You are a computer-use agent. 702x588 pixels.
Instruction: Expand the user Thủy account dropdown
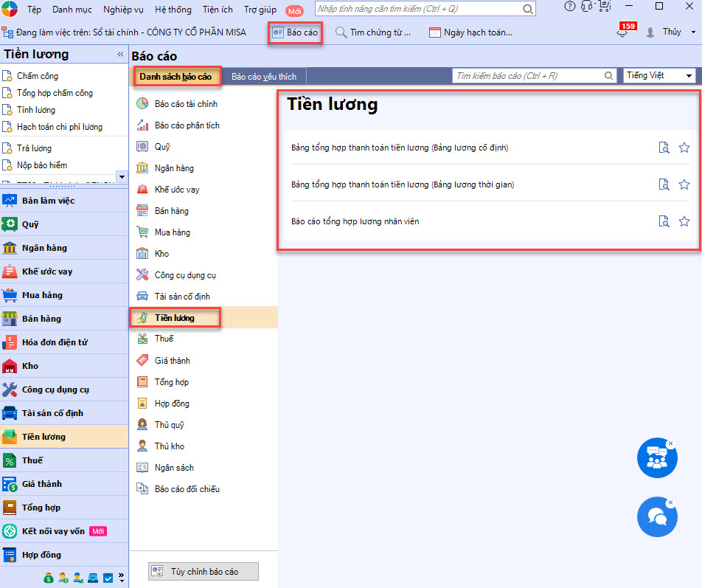pos(693,32)
